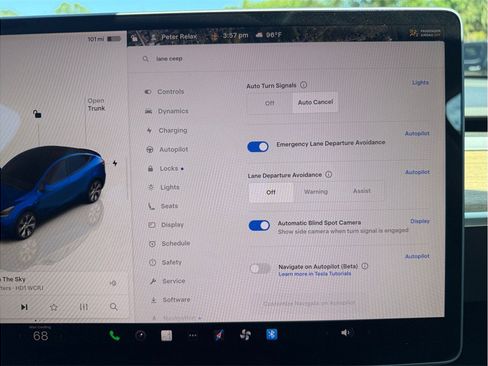
Task: Follow Autopilot link beside Lane Departure Avoidance
Action: tap(417, 172)
